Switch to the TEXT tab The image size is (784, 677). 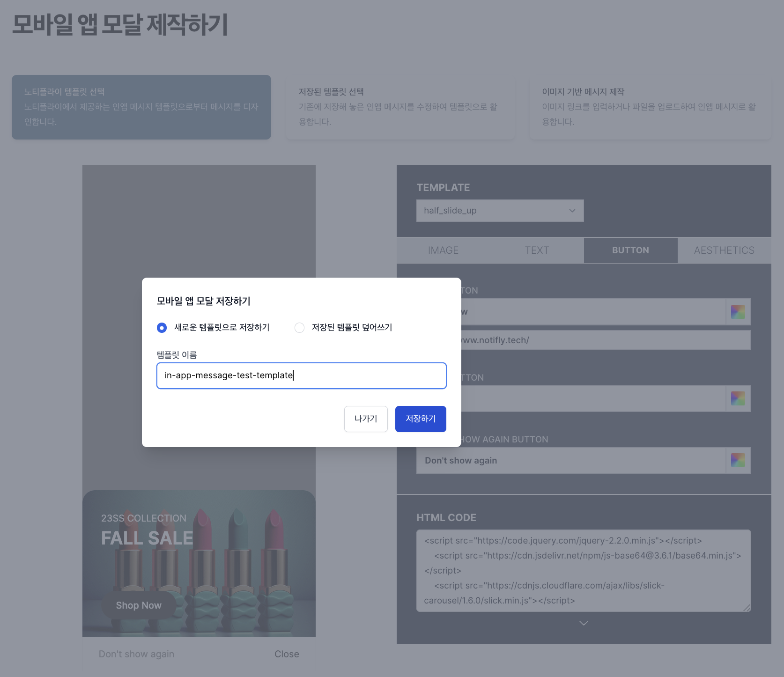537,250
